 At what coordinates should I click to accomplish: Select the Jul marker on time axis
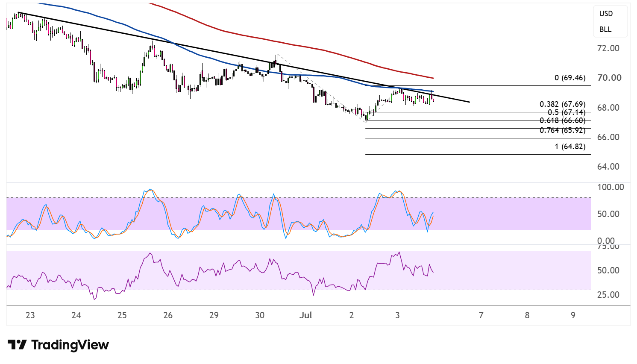(x=305, y=315)
